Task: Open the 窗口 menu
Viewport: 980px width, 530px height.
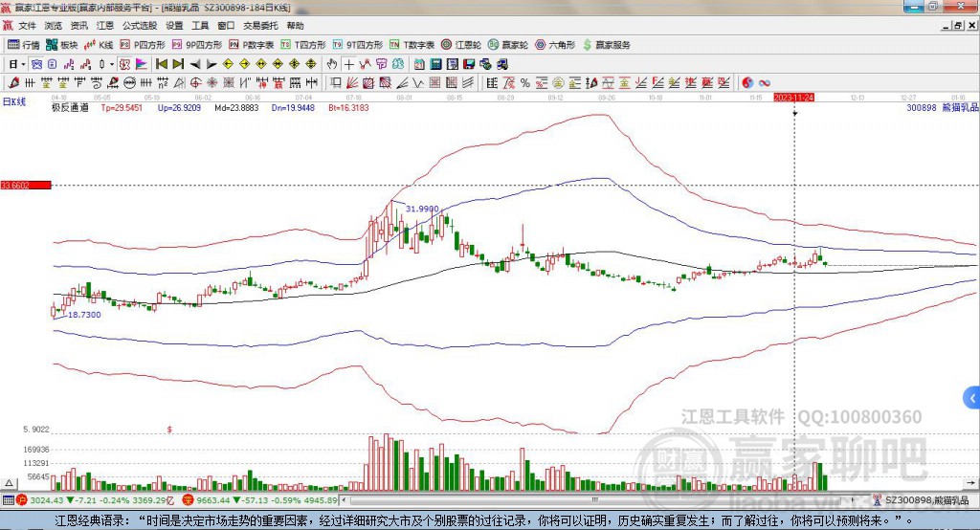Action: [226, 26]
